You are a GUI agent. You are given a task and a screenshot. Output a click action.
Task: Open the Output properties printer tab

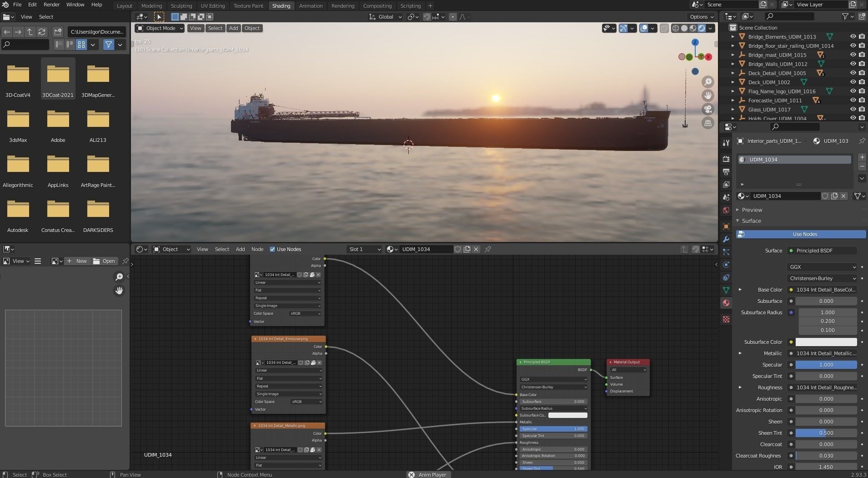point(726,172)
